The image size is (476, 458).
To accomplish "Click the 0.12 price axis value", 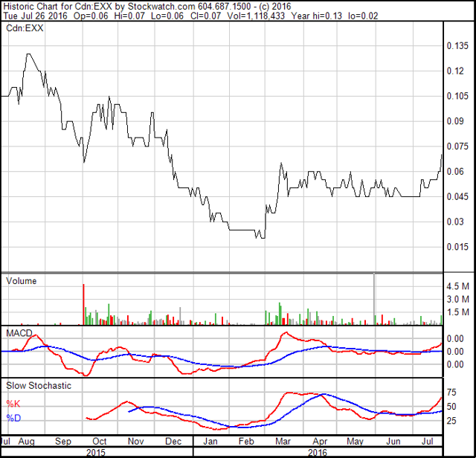I will 455,71.
